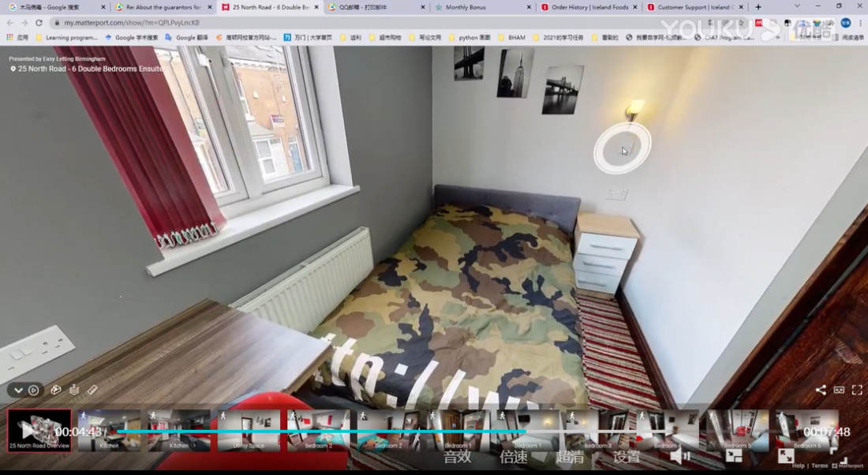868x475 pixels.
Task: Open the Learning program bookmark folder
Action: [66, 38]
